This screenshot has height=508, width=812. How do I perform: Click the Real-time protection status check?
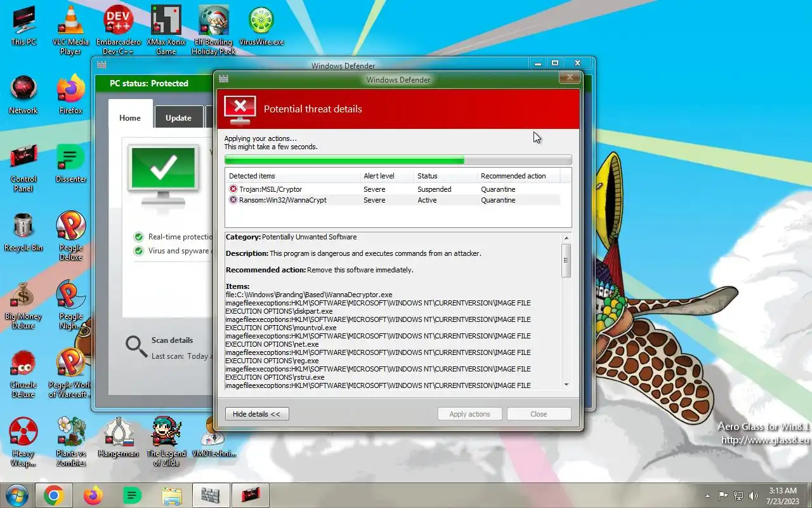point(138,237)
